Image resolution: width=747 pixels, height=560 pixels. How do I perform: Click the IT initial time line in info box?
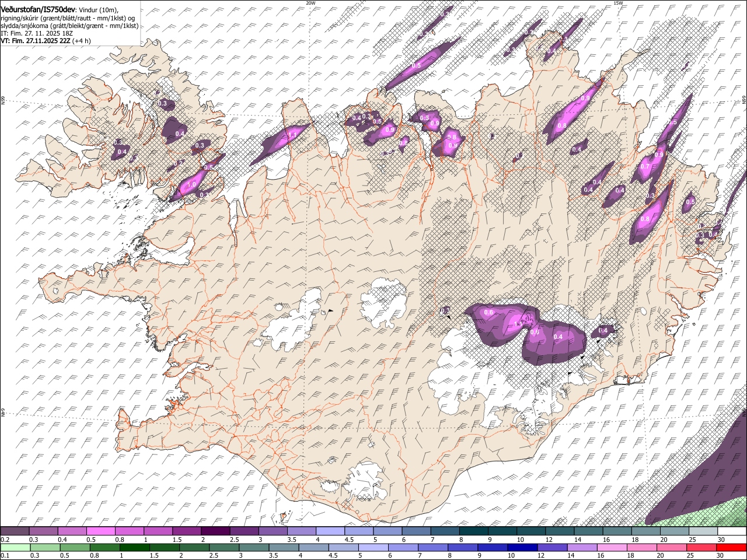(x=37, y=33)
